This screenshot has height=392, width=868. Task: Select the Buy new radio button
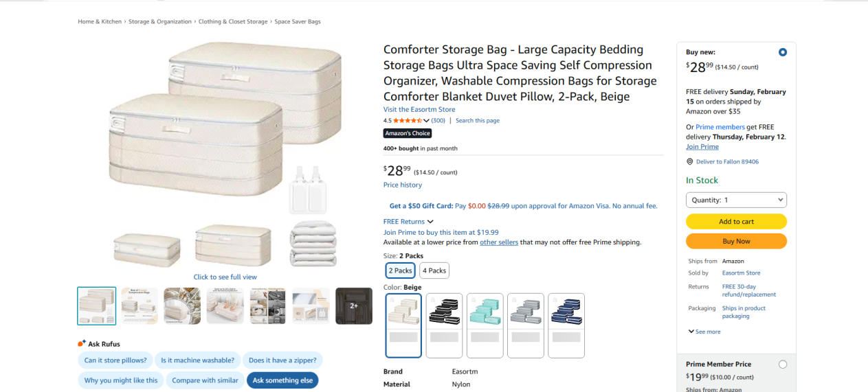(x=782, y=52)
